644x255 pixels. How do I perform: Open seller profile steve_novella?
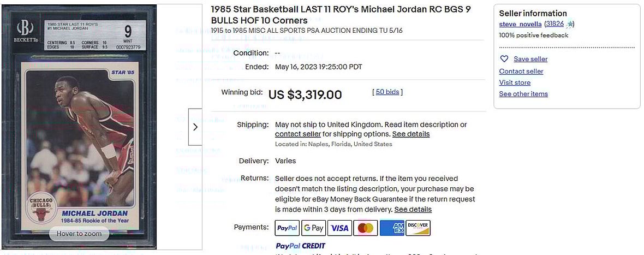[x=520, y=24]
